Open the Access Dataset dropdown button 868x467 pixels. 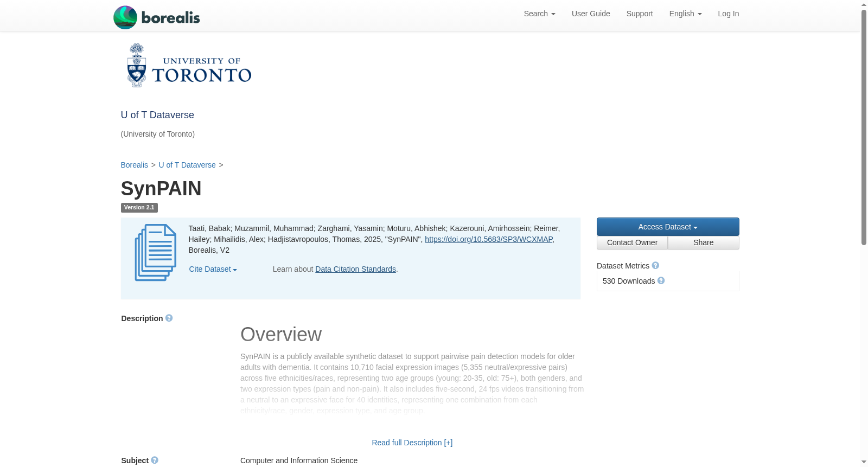coord(668,227)
